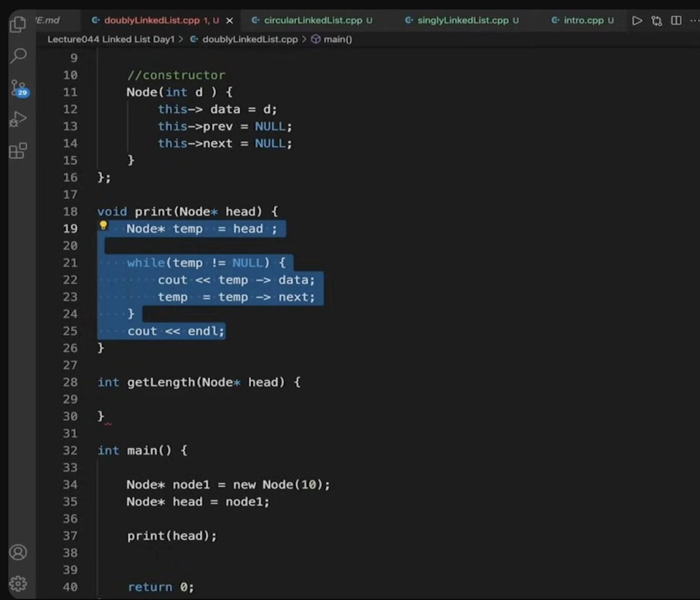
Task: Click the 'int main() {' line
Action: 142,450
